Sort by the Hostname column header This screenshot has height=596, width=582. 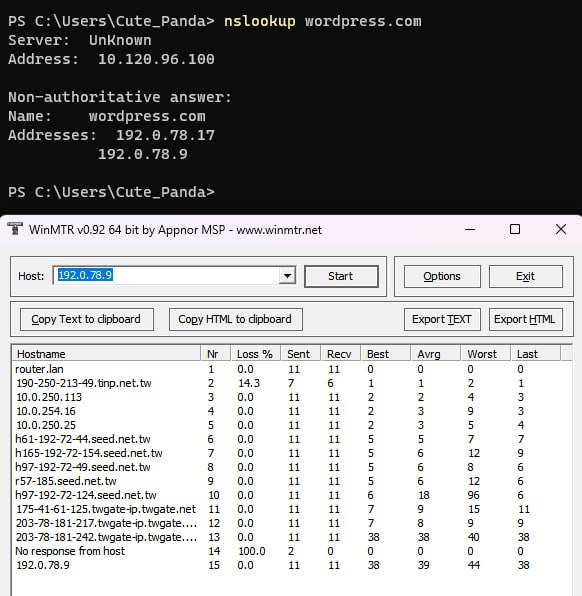pos(106,354)
